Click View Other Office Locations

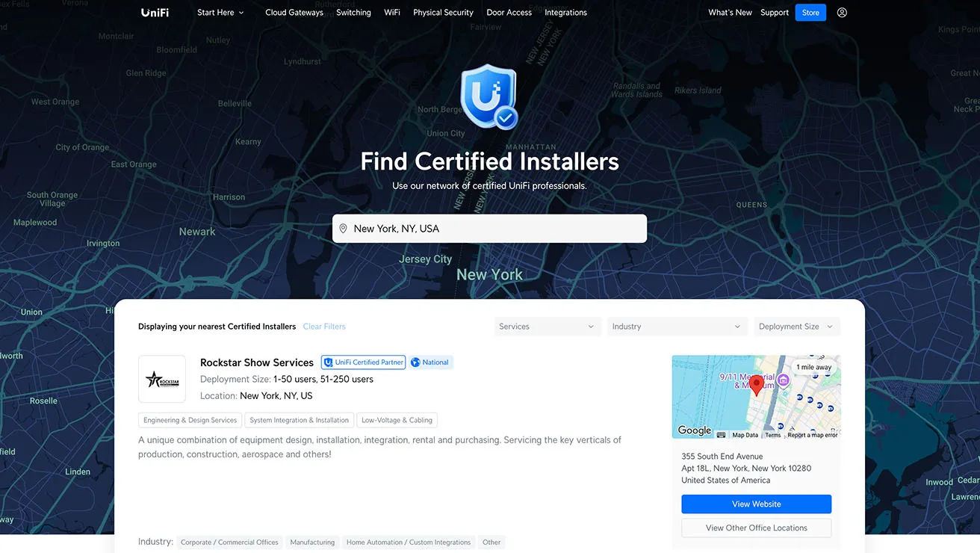(756, 528)
